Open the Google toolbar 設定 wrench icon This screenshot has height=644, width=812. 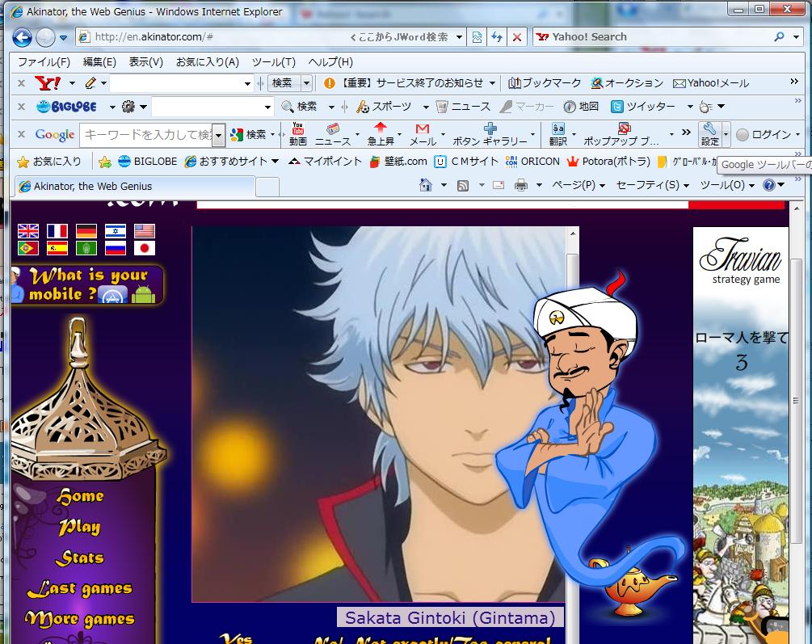click(x=709, y=134)
